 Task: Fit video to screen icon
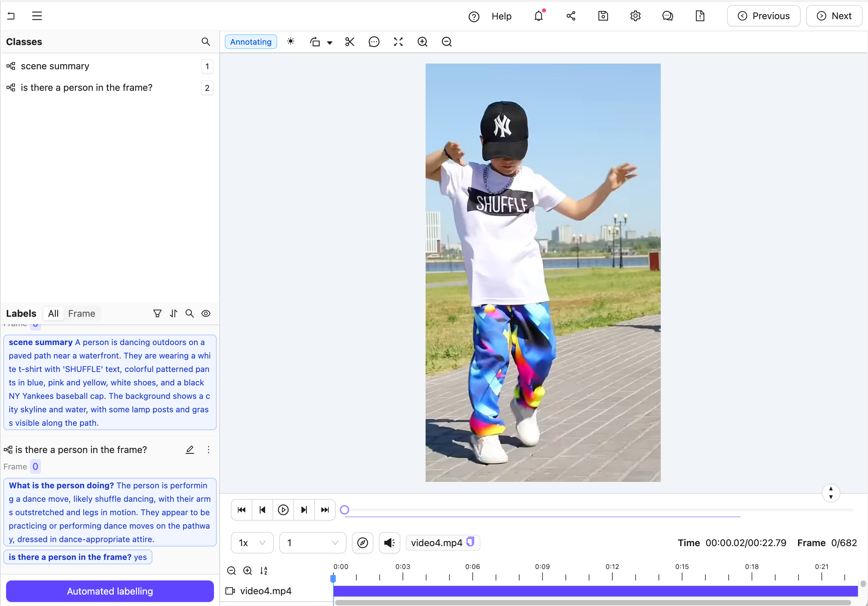(x=398, y=42)
